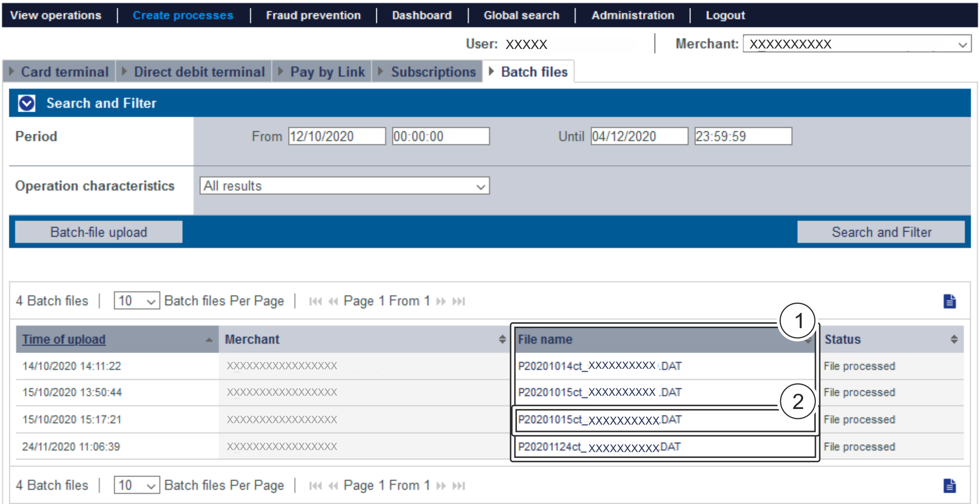Change top Batch files Per Page dropdown
The image size is (980, 504).
coord(136,301)
